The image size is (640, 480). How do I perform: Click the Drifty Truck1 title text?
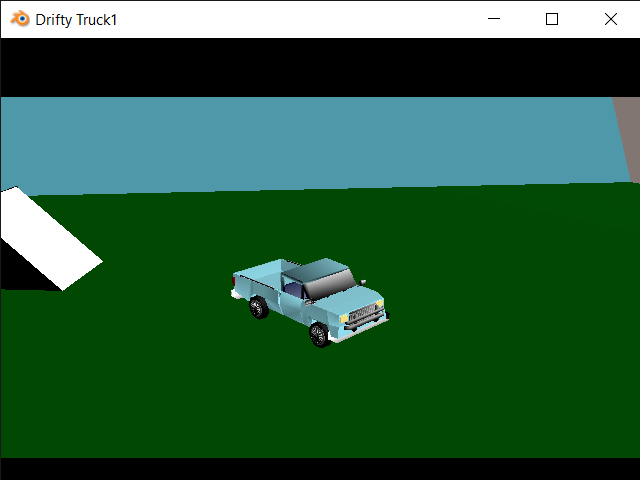pyautogui.click(x=76, y=19)
